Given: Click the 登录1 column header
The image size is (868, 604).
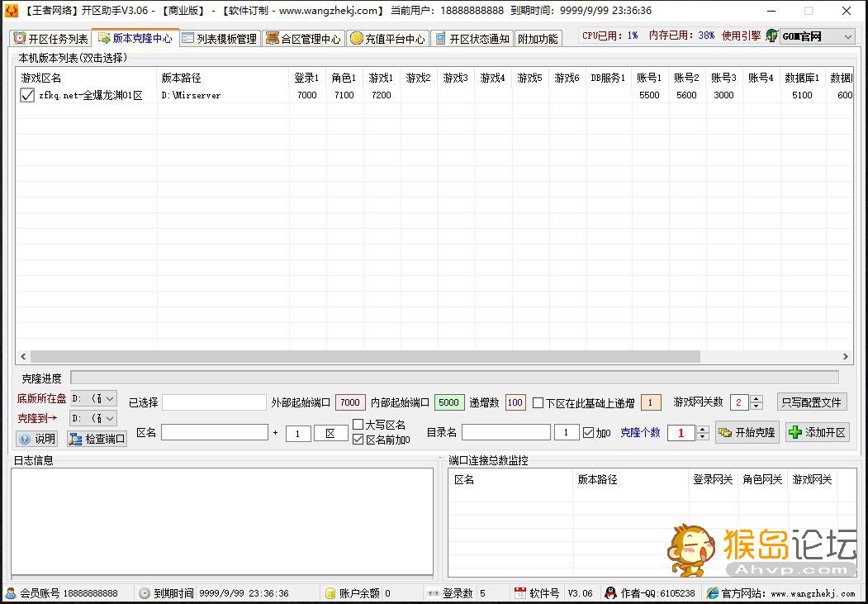Looking at the screenshot, I should [x=307, y=78].
